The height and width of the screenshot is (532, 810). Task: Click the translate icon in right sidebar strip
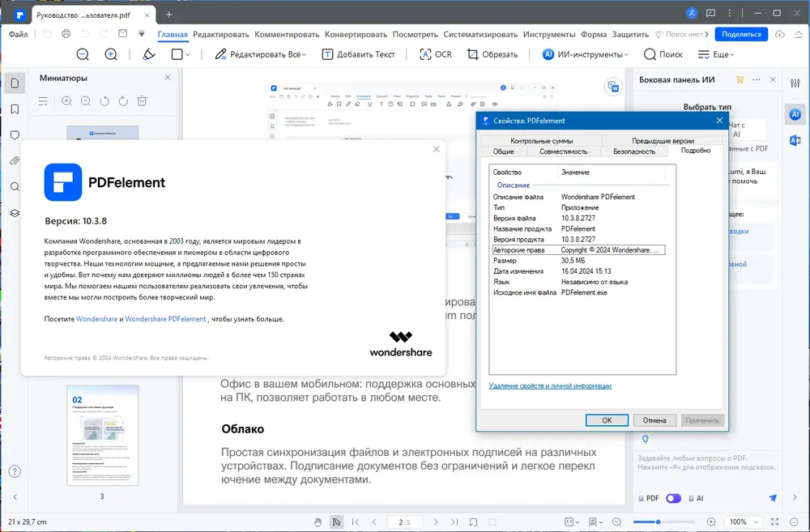click(795, 140)
